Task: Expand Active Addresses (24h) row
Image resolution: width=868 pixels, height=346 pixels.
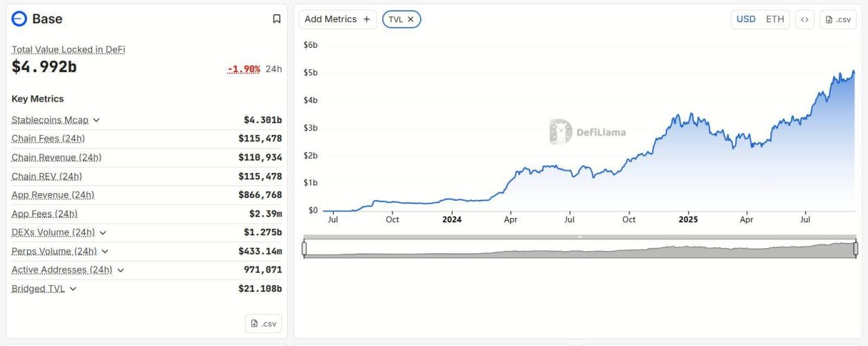Action: [120, 270]
